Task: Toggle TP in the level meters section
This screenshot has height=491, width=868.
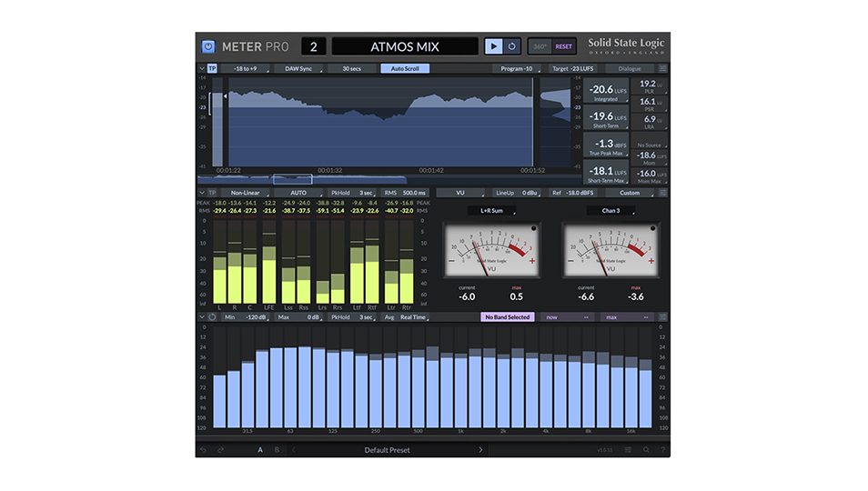Action: (212, 193)
